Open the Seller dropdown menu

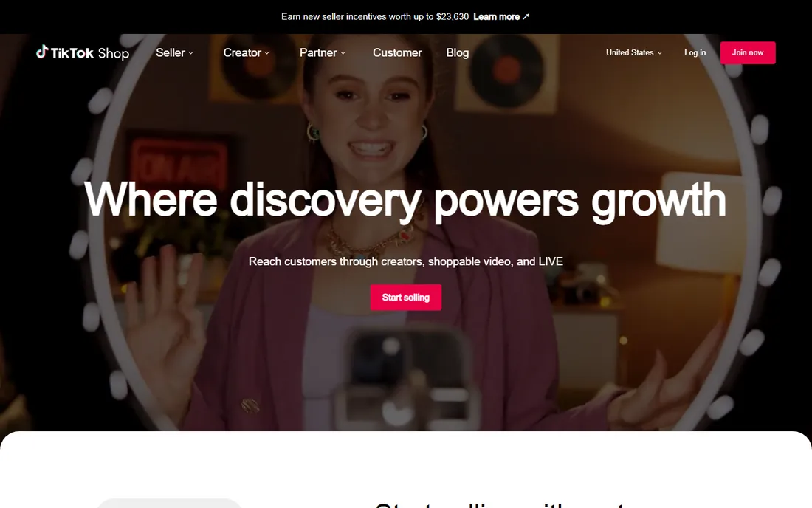pyautogui.click(x=174, y=53)
